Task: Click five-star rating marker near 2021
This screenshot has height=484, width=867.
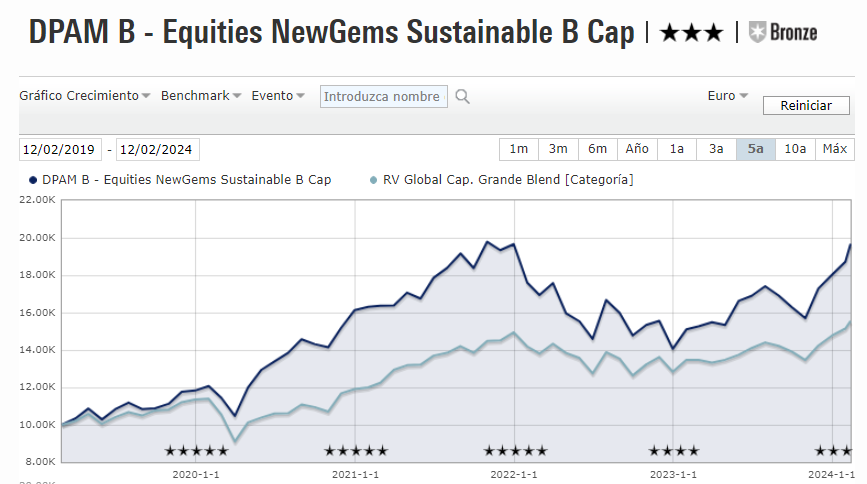Action: 356,451
